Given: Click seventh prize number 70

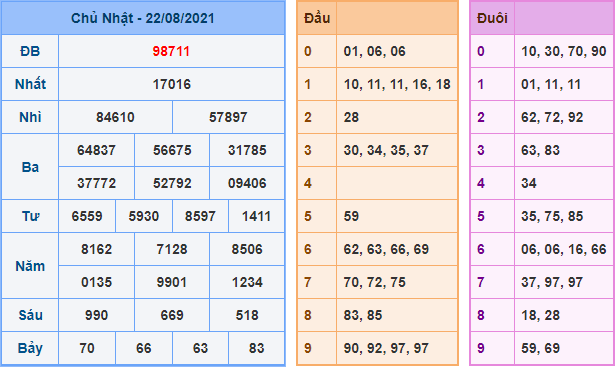Looking at the screenshot, I should coord(87,348).
